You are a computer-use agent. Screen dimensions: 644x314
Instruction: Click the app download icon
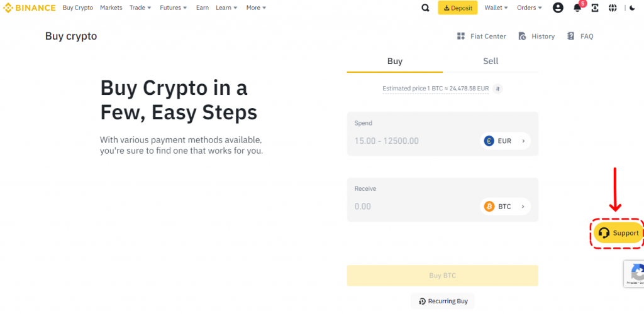click(595, 8)
